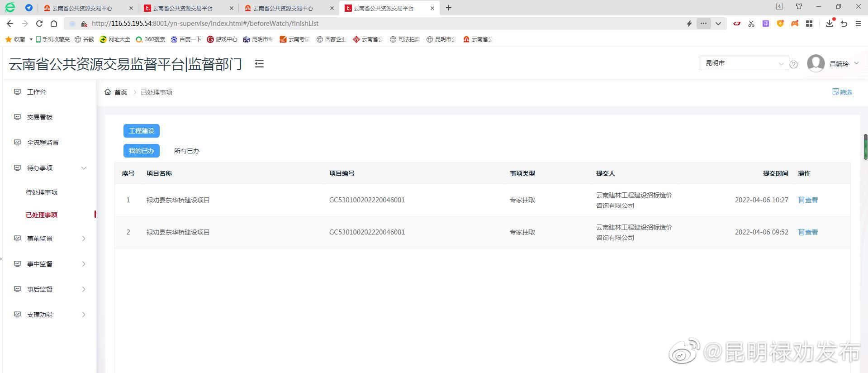Open the 360搜索 bookmark
This screenshot has height=373, width=868.
151,39
